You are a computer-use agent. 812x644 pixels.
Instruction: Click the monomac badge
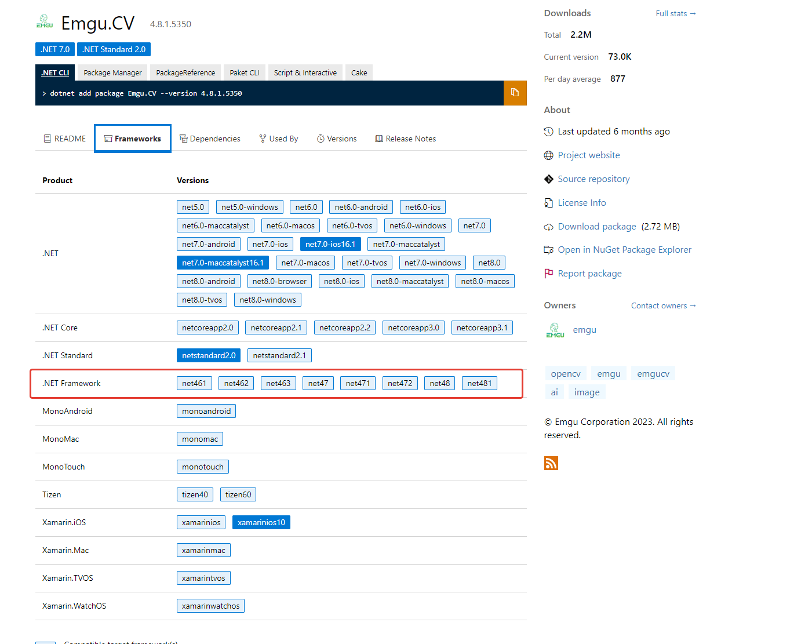[x=200, y=439]
